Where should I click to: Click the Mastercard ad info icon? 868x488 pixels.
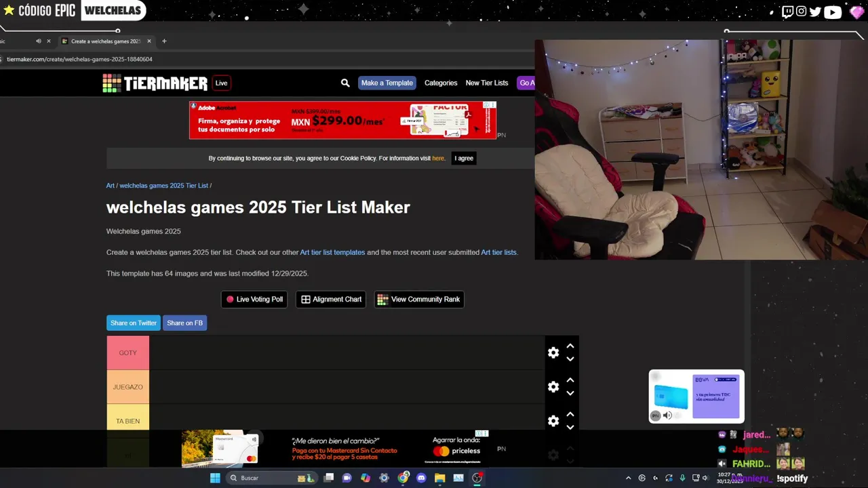[x=479, y=433]
